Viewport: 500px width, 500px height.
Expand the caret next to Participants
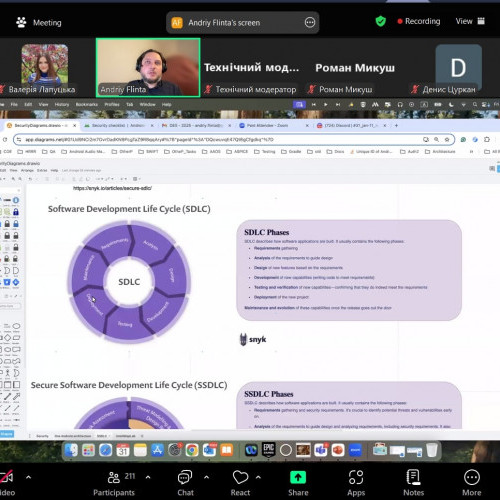pyautogui.click(x=148, y=477)
